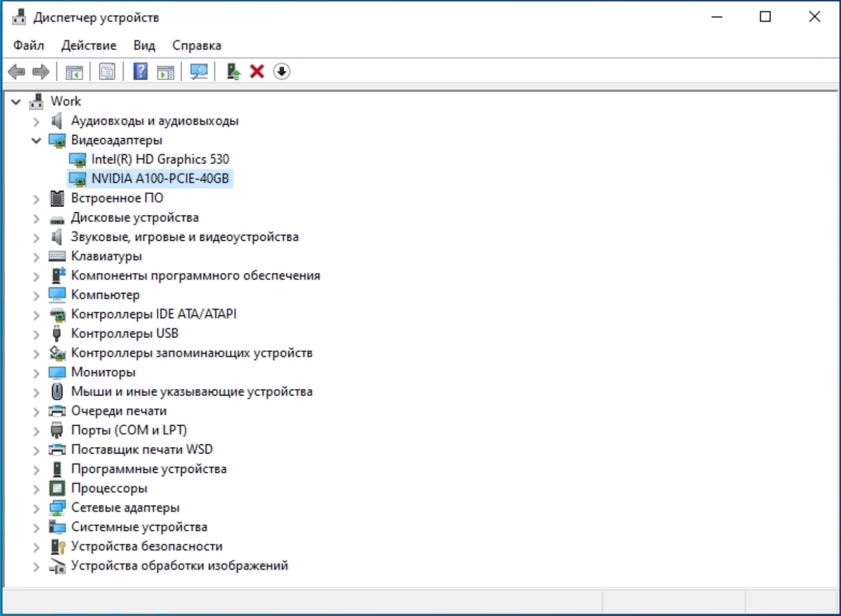Expand the Поставщик печати WSD category
841x616 pixels.
pyautogui.click(x=36, y=450)
